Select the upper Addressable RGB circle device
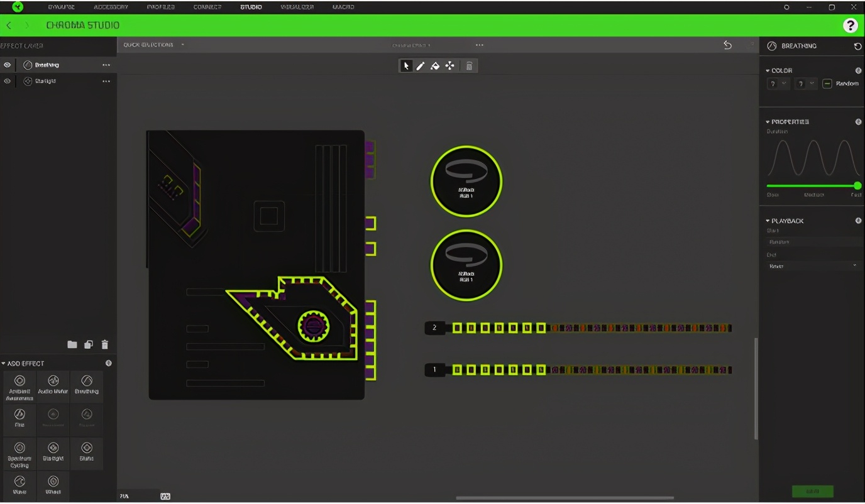 (x=466, y=181)
